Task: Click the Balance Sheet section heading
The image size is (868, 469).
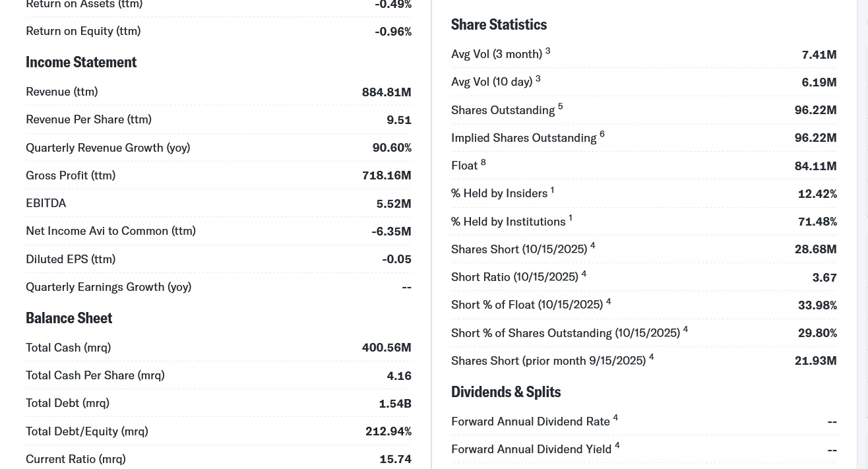Action: pyautogui.click(x=69, y=318)
